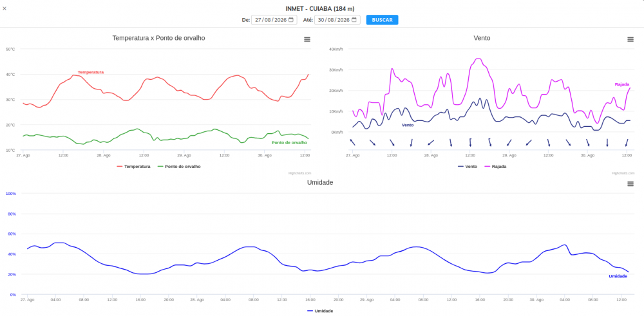Toggle Temperatura series in the legend

133,167
